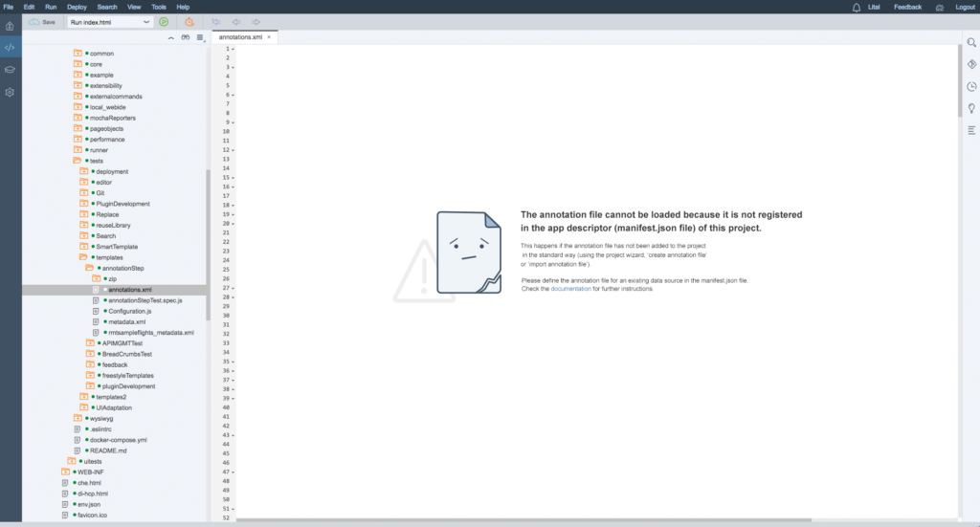The height and width of the screenshot is (527, 980).
Task: Select the SmartTemplate folder
Action: click(116, 247)
